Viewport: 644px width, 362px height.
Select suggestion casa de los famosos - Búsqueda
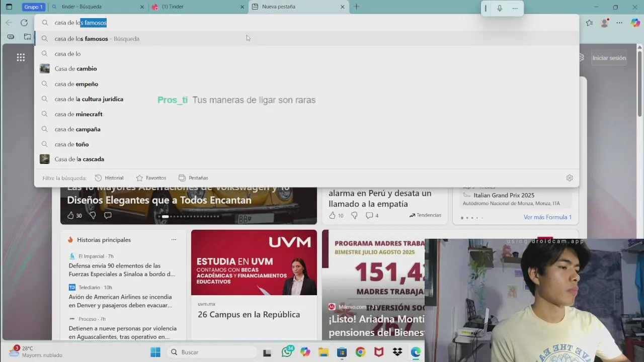coord(306,39)
